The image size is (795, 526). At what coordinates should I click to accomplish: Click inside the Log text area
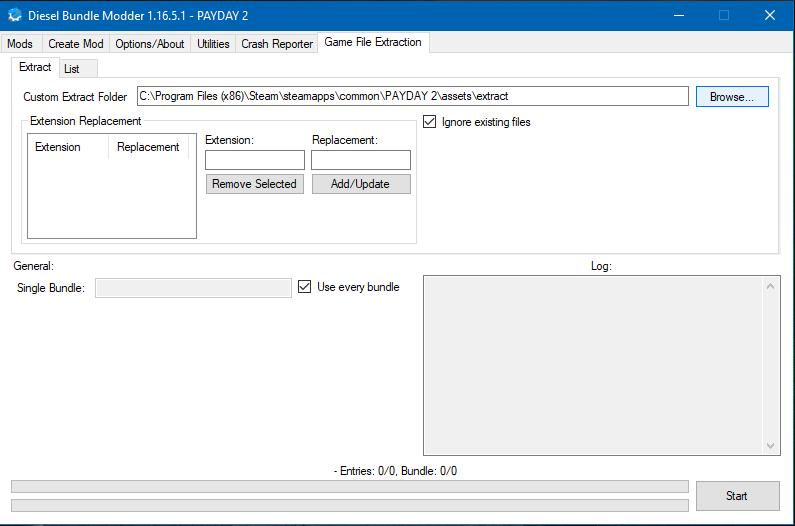(x=593, y=365)
